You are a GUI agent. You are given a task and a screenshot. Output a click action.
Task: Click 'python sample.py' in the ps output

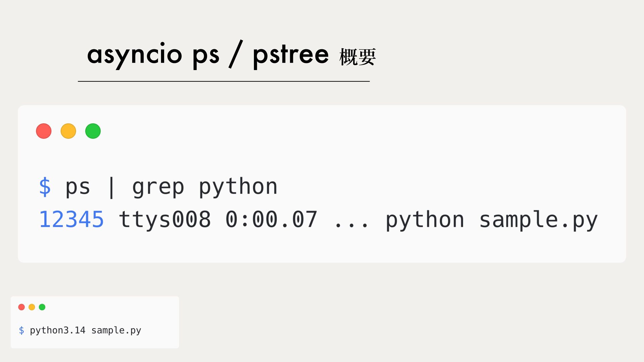[x=492, y=220]
